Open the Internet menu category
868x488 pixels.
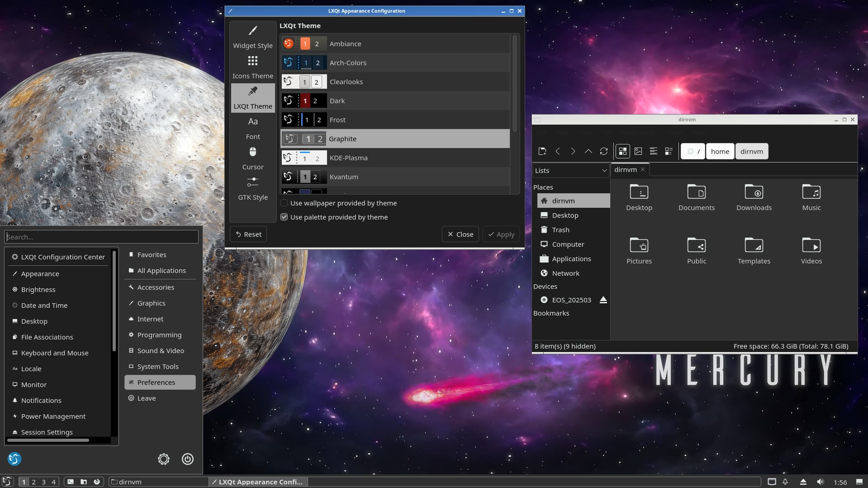[x=160, y=319]
